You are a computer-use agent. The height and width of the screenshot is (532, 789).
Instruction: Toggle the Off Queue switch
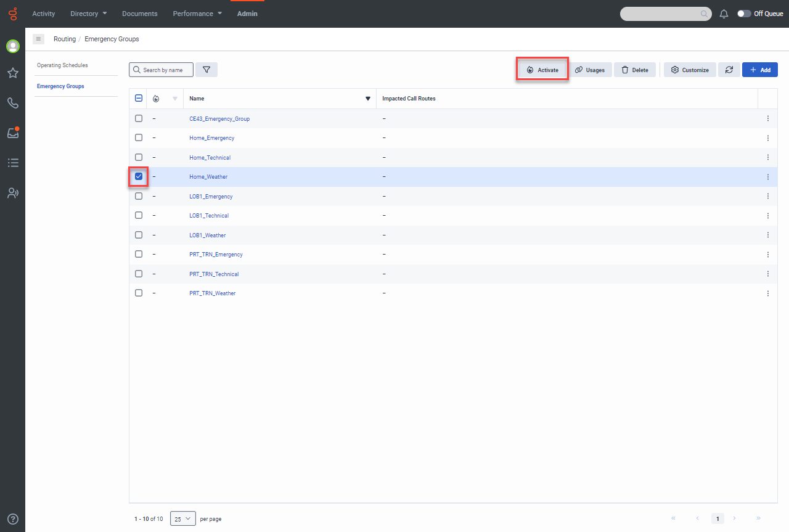pos(744,14)
